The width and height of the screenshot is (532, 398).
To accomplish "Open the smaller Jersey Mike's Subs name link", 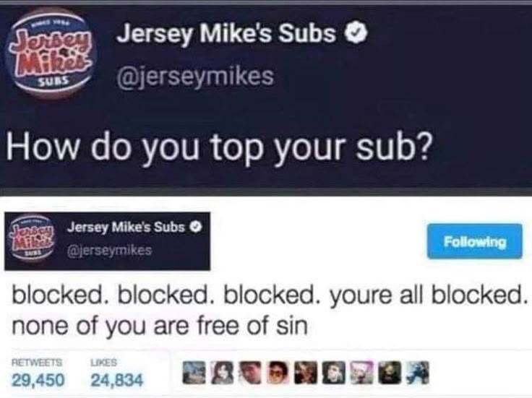I will [126, 227].
